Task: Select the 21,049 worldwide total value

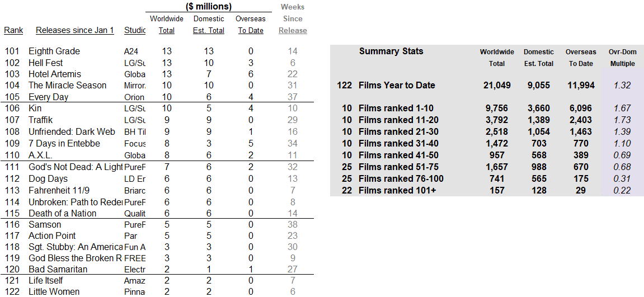Action: (497, 86)
